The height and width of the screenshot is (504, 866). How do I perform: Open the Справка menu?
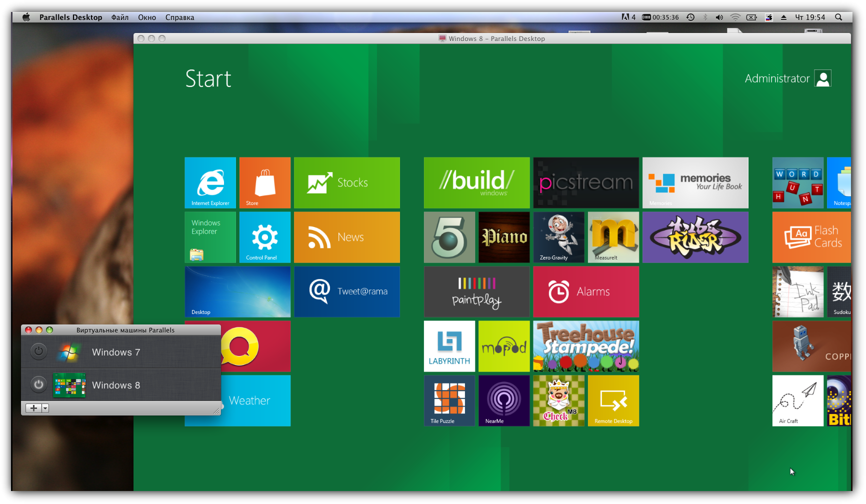179,17
